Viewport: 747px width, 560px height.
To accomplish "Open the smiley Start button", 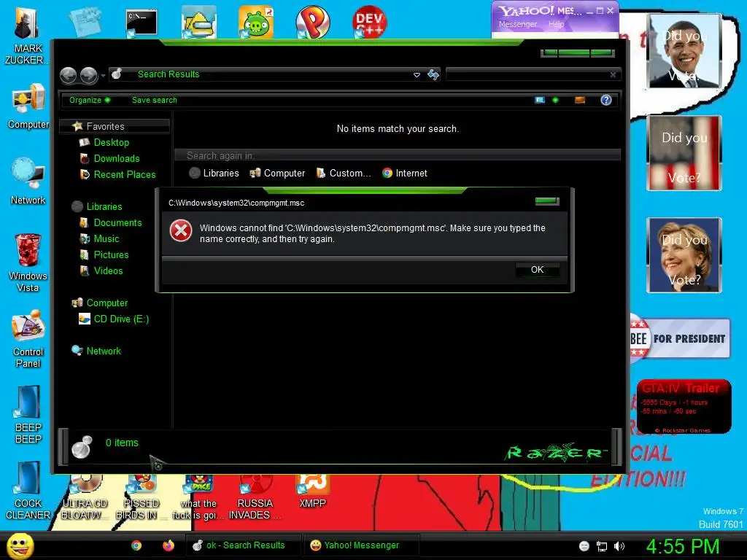I will click(20, 545).
